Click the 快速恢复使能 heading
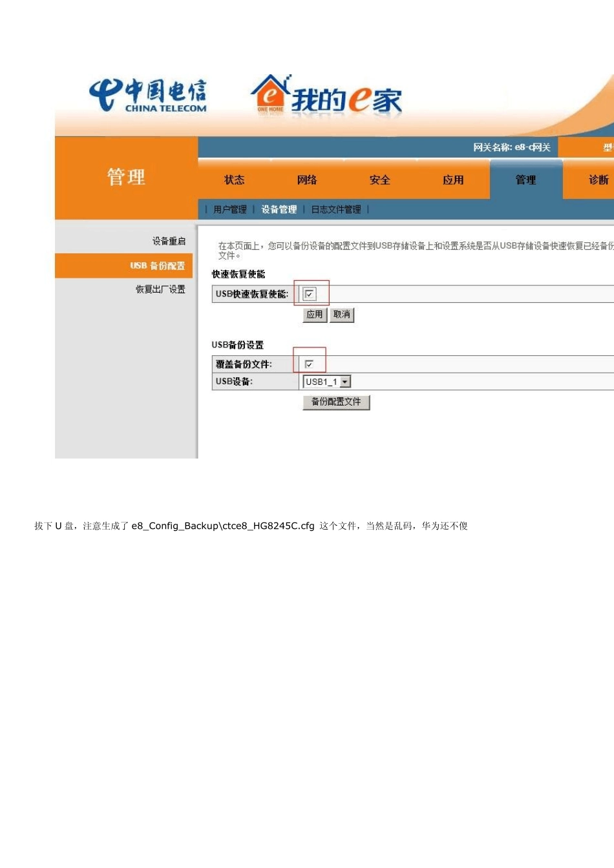The height and width of the screenshot is (868, 614). [x=238, y=274]
